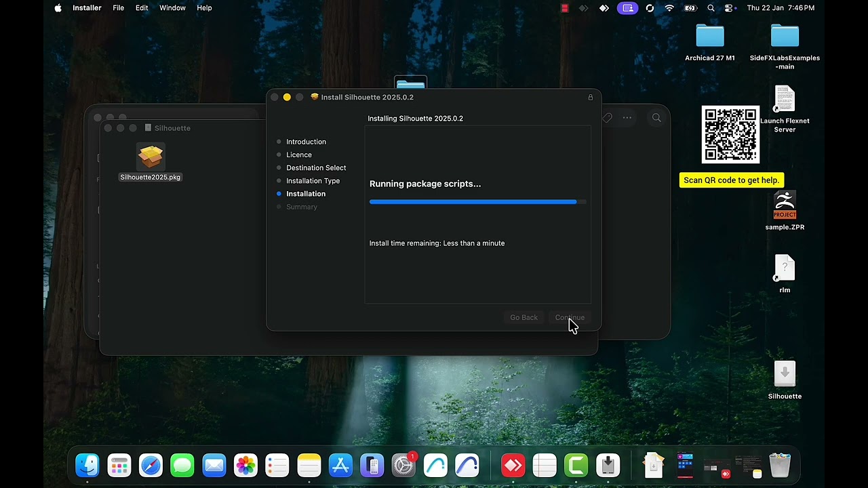This screenshot has height=488, width=868.
Task: Open the Mail app in the Dock
Action: click(x=214, y=466)
